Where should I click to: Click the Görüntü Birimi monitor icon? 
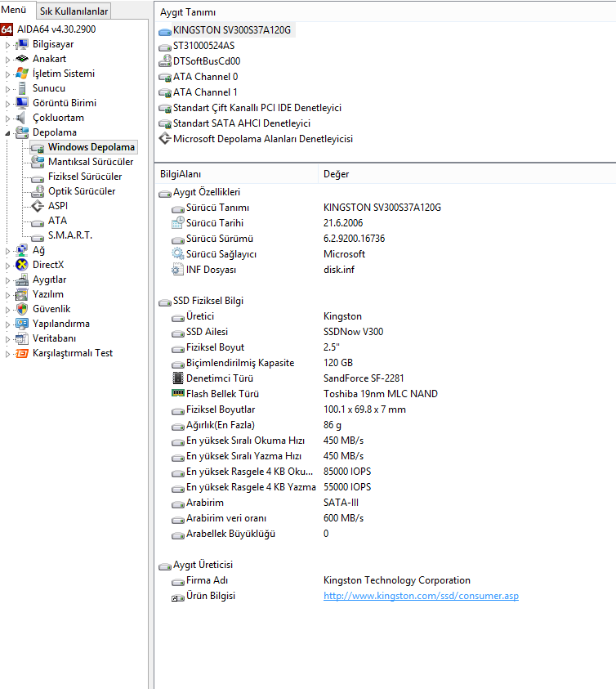coord(21,103)
